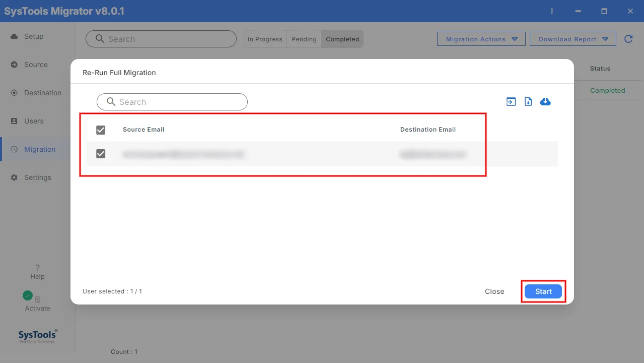Click the green Completed status text
644x363 pixels.
click(x=608, y=90)
